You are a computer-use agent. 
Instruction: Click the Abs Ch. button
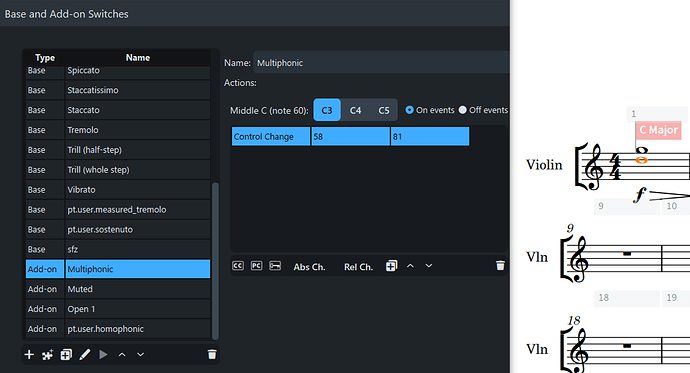coord(309,267)
